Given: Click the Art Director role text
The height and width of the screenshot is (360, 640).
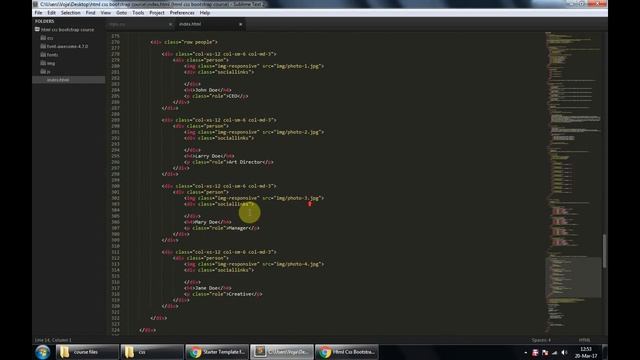Looking at the screenshot, I should tap(245, 162).
